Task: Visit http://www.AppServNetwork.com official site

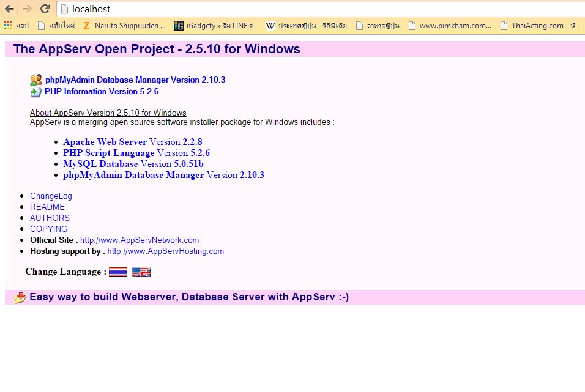Action: coord(140,240)
